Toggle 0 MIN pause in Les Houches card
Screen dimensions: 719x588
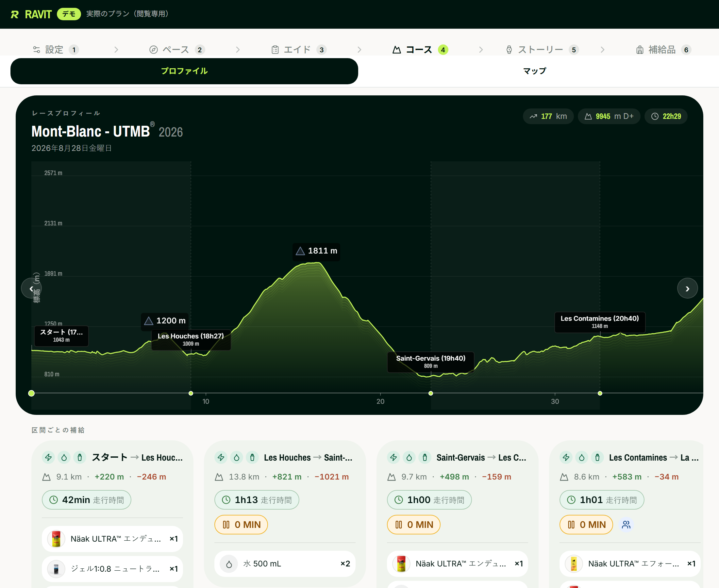click(x=241, y=525)
